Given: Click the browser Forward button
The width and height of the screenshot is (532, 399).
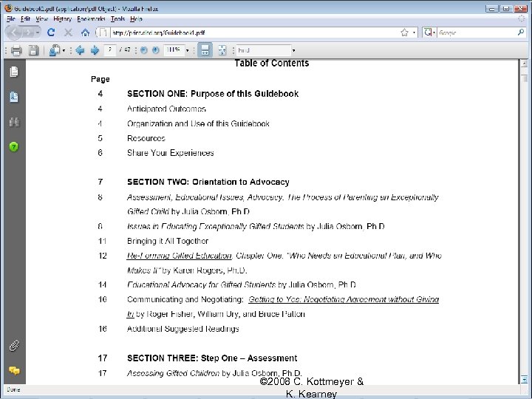Looking at the screenshot, I should pyautogui.click(x=29, y=33).
